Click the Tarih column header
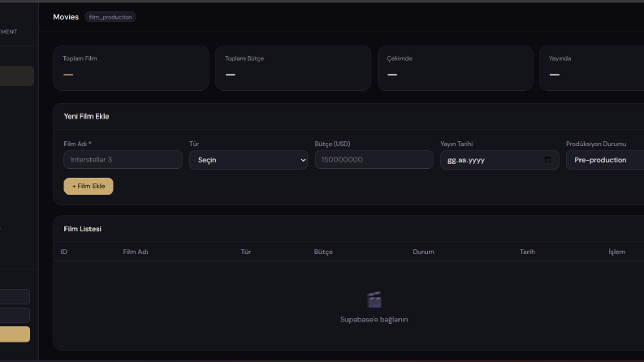This screenshot has width=644, height=362. (x=527, y=252)
